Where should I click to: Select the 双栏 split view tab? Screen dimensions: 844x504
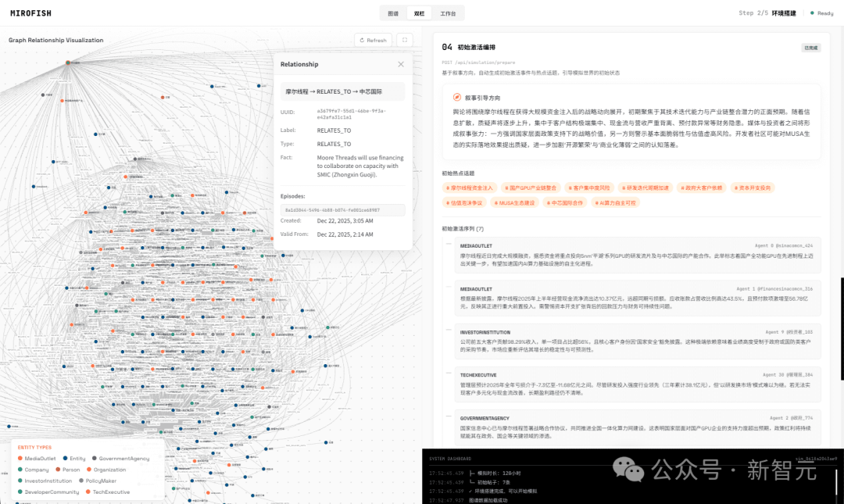420,13
